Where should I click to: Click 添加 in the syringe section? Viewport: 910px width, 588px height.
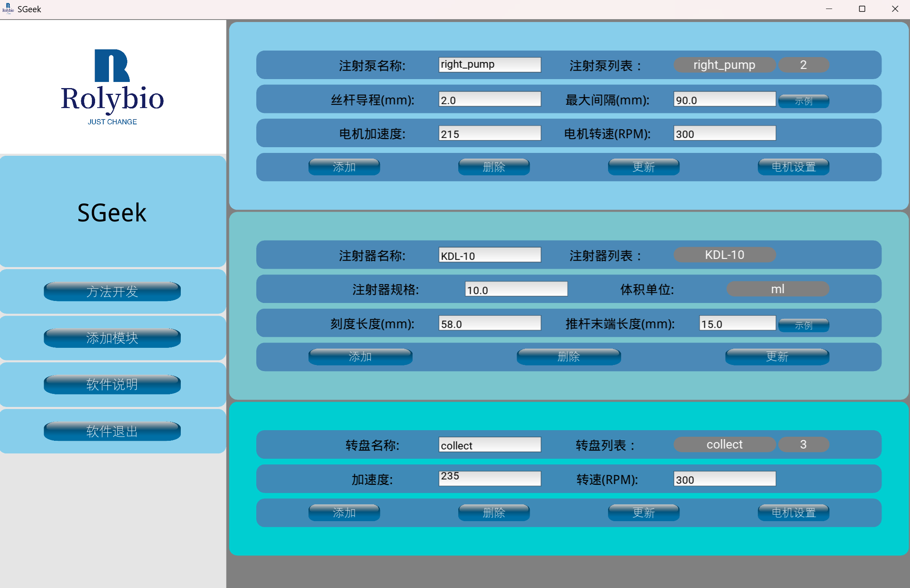click(360, 357)
